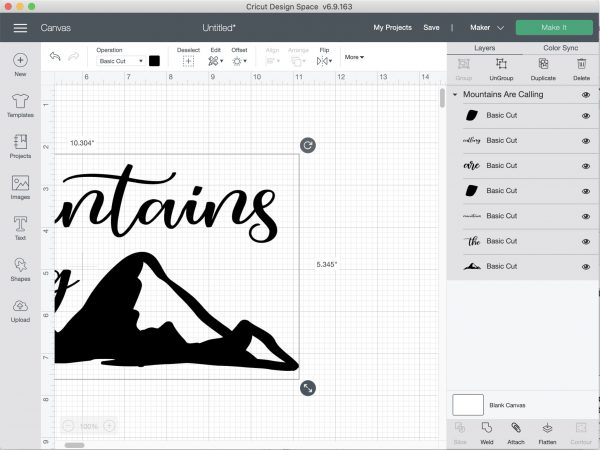Zoom in the canvas
Viewport: 600px width, 450px height.
pyautogui.click(x=109, y=426)
